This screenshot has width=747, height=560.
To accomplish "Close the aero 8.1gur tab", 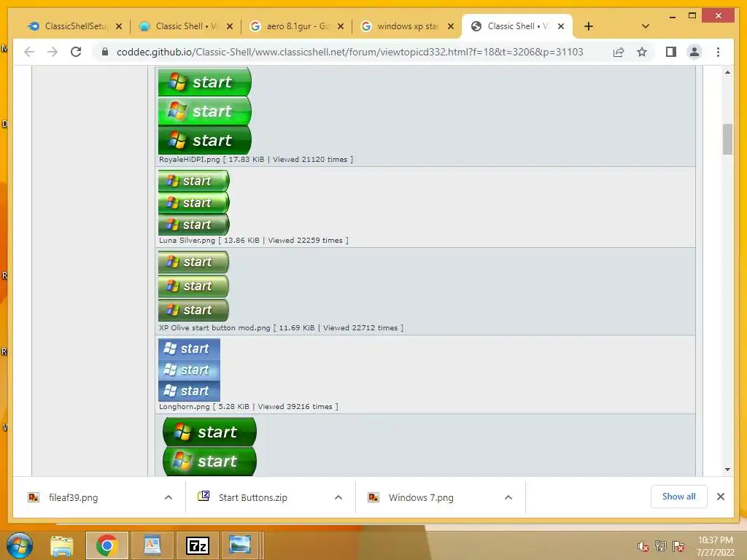I will 340,26.
